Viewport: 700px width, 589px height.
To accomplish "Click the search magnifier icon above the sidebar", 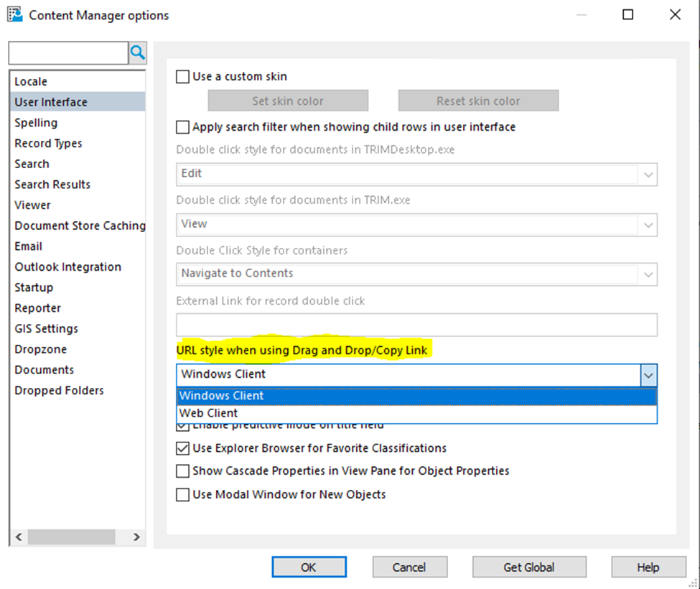I will click(137, 52).
